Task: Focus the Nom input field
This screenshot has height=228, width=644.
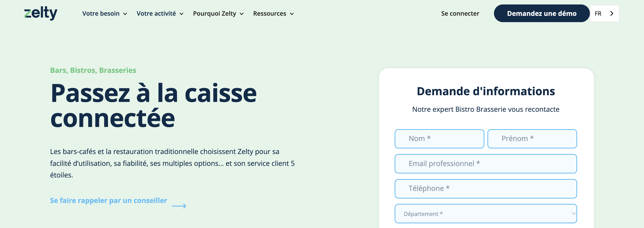Action: pyautogui.click(x=439, y=139)
